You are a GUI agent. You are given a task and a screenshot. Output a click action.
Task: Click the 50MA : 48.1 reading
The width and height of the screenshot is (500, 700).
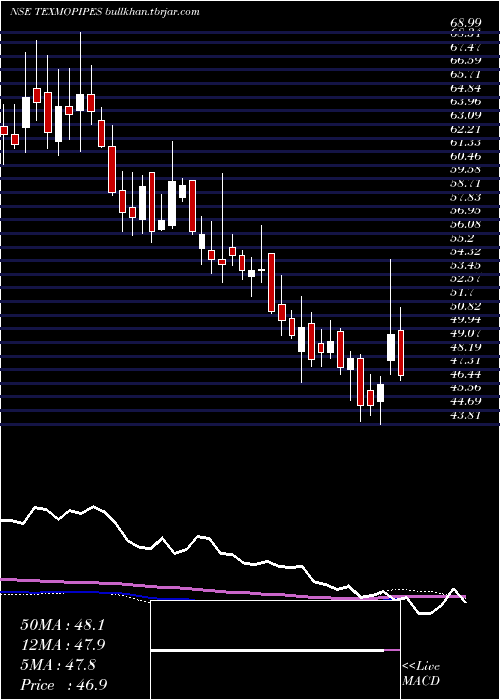click(x=62, y=625)
